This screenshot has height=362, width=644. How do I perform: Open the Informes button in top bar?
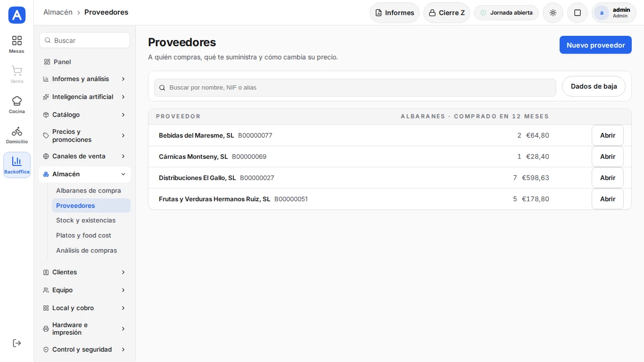coord(395,13)
